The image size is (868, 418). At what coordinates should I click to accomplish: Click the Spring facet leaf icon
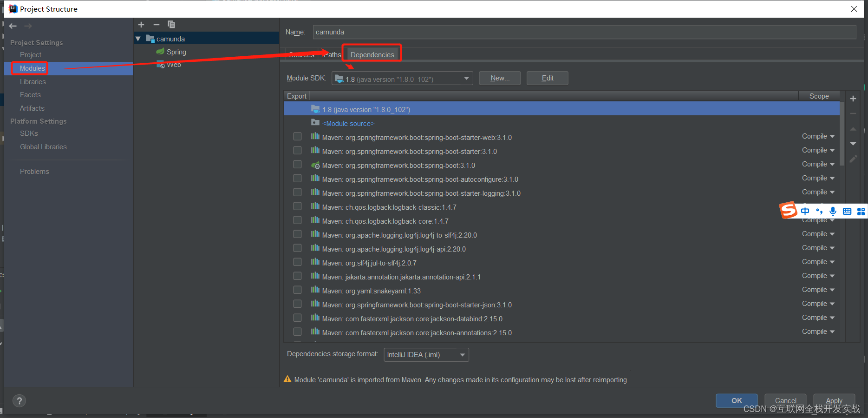[160, 52]
